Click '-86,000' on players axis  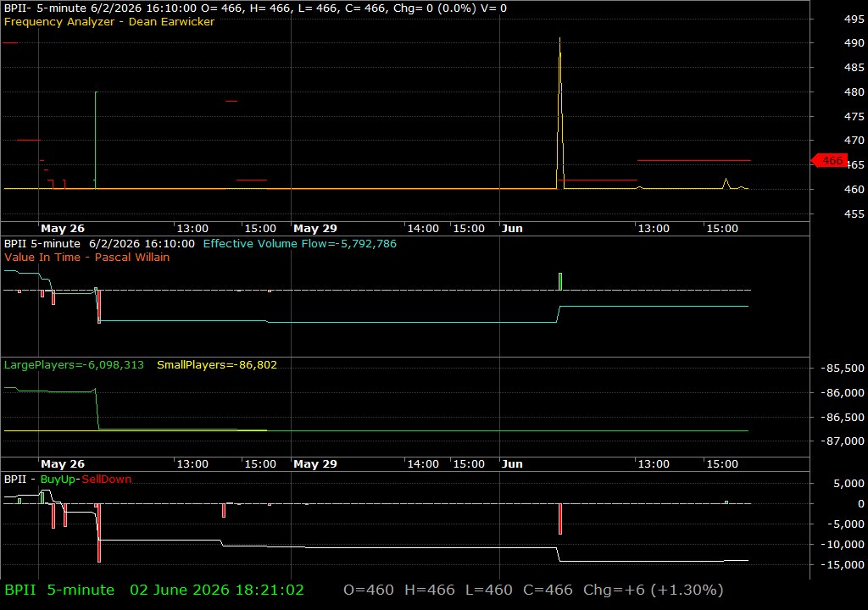(x=842, y=392)
